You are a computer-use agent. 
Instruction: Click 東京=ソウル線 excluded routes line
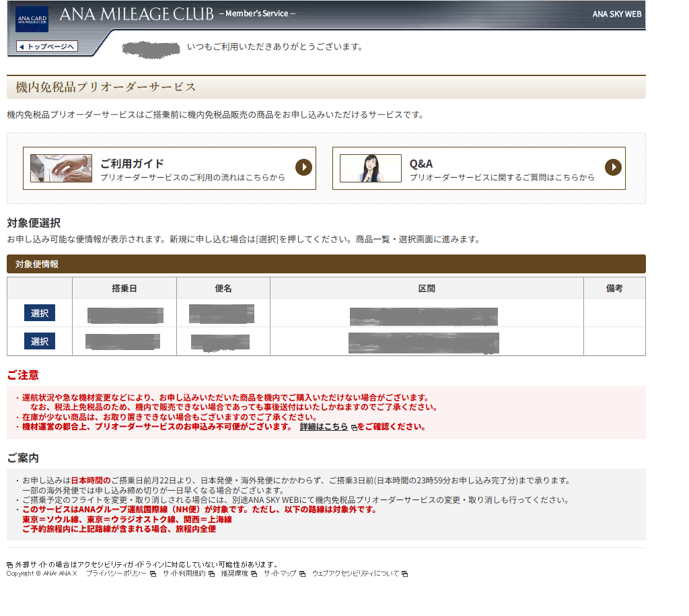[x=127, y=519]
